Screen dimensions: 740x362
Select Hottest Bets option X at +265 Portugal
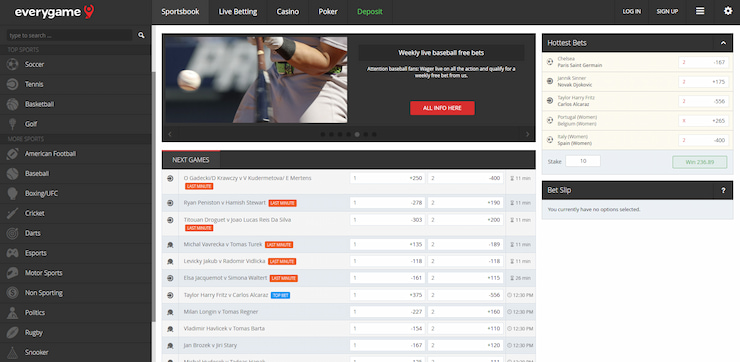tap(704, 121)
